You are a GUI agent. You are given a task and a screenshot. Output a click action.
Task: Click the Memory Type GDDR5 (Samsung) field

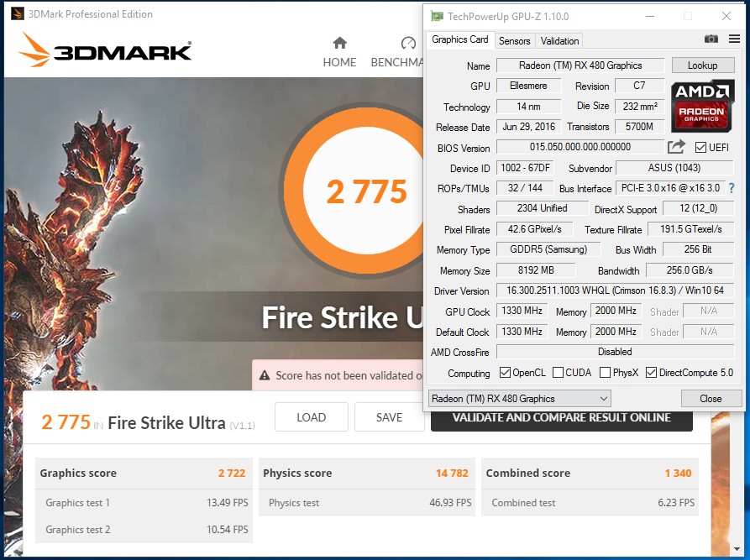(x=548, y=249)
